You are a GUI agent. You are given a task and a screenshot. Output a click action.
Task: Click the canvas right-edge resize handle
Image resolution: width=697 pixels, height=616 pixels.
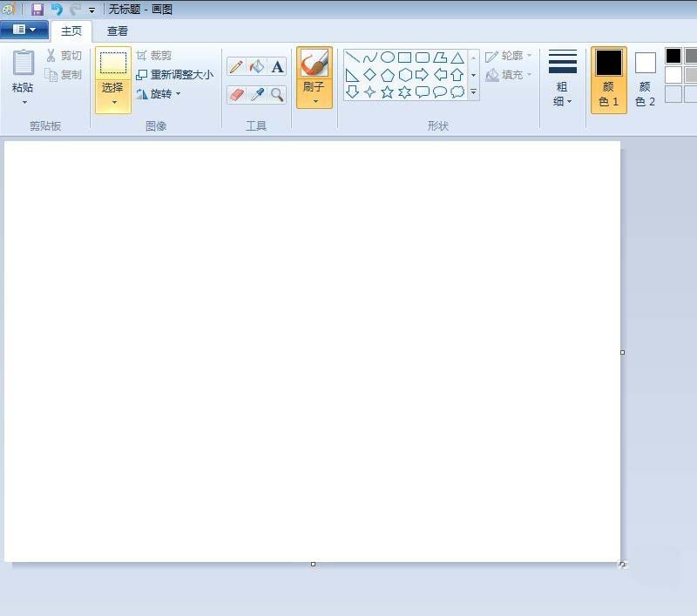[622, 352]
